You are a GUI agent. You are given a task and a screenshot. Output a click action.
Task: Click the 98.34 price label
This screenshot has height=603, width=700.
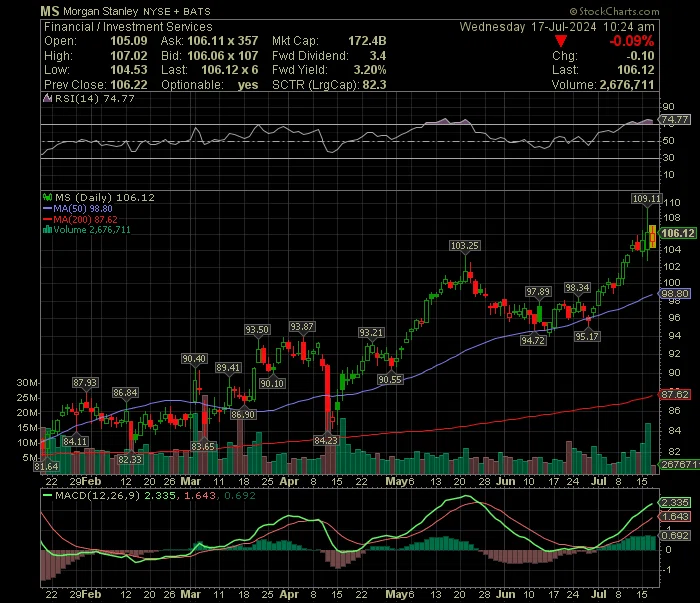pyautogui.click(x=577, y=288)
